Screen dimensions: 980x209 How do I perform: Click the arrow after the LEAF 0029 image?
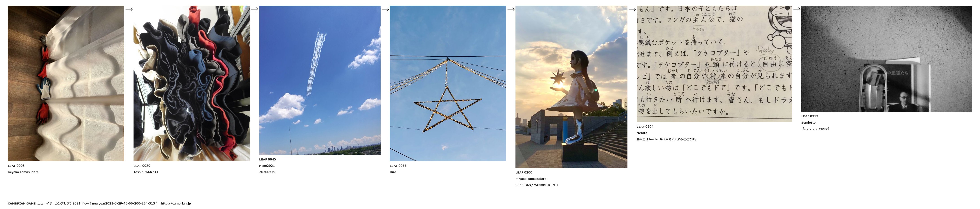pyautogui.click(x=255, y=9)
